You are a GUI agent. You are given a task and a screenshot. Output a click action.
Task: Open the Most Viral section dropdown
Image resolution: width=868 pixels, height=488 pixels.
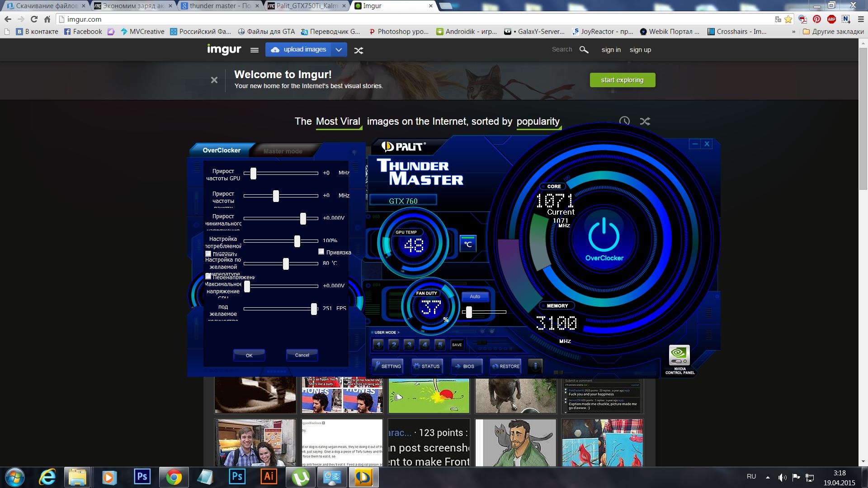coord(338,122)
